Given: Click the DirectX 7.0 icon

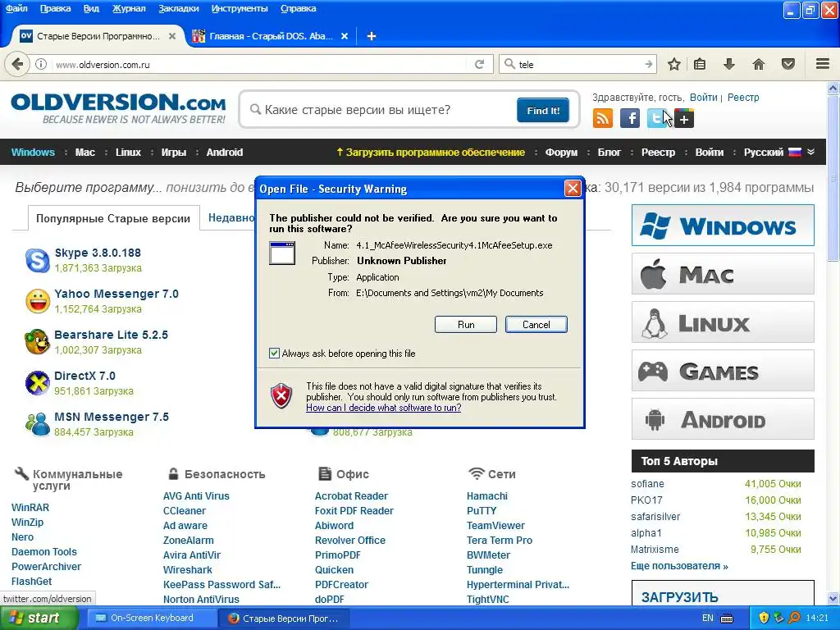Looking at the screenshot, I should (x=38, y=383).
